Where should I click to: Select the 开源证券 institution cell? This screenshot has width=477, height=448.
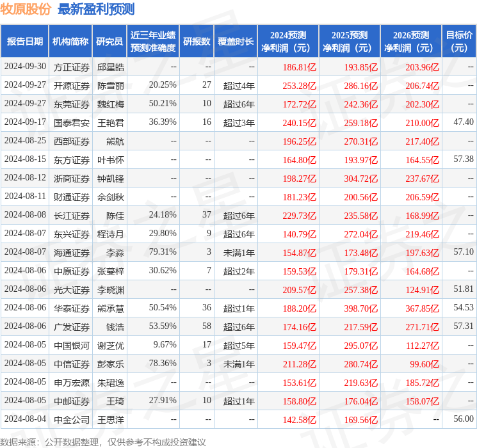coord(72,86)
